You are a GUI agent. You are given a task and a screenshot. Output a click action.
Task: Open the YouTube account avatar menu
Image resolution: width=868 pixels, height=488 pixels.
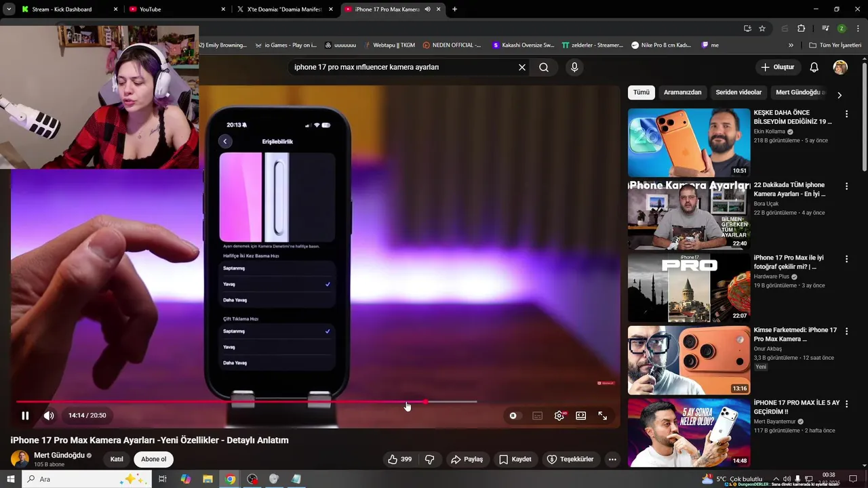click(x=840, y=67)
